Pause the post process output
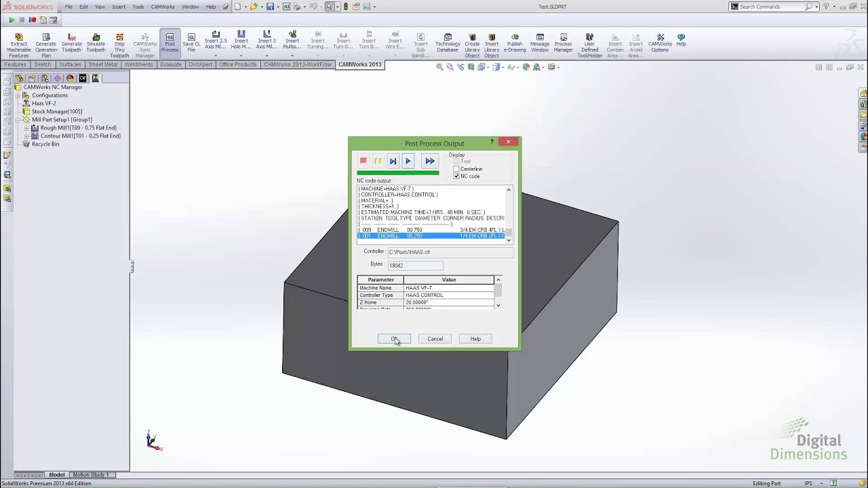 click(x=378, y=161)
